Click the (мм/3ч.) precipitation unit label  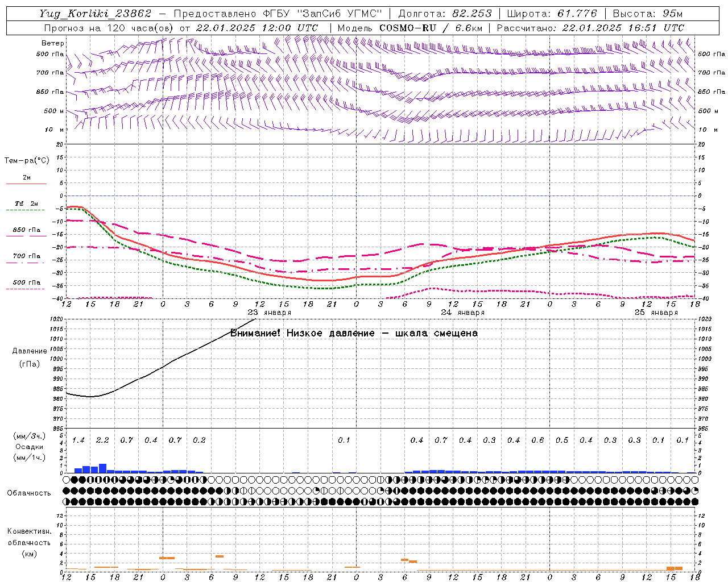(29, 436)
